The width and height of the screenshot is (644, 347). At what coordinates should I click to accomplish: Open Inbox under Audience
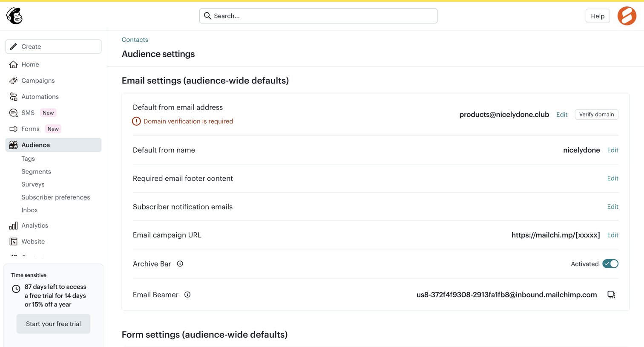coord(29,210)
